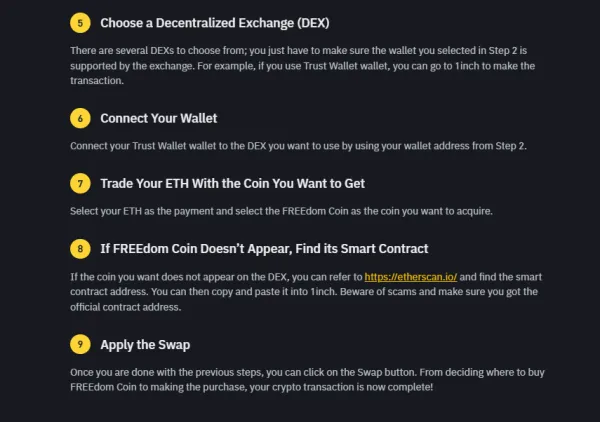Screen dimensions: 600x422
Task: Click the "Find its Smart Contract" heading
Action: [372, 248]
